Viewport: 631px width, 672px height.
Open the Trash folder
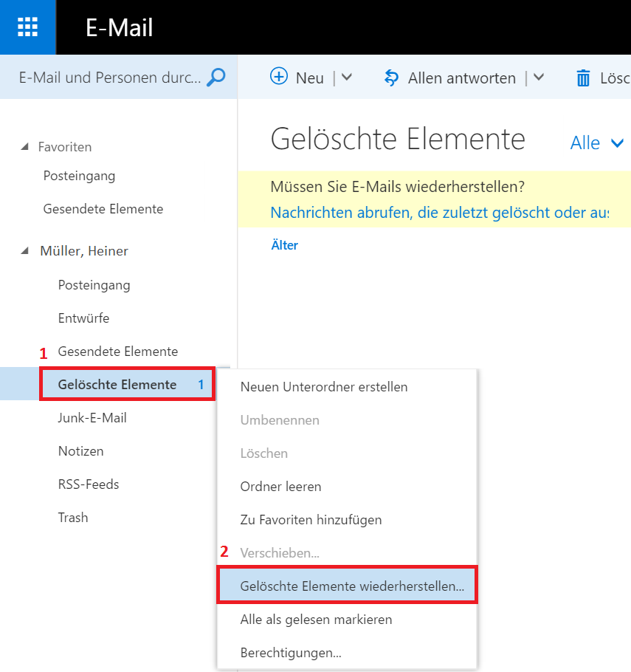point(73,518)
